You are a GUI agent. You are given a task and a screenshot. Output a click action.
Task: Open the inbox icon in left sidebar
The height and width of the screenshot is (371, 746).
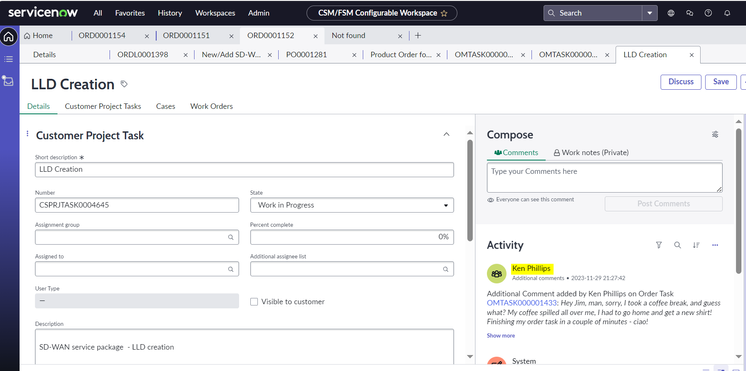pos(9,81)
